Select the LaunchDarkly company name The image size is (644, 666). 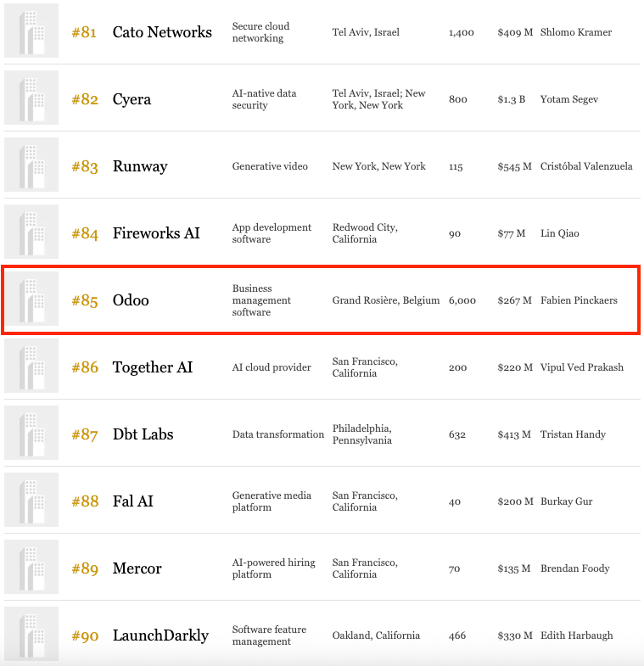[x=160, y=635]
